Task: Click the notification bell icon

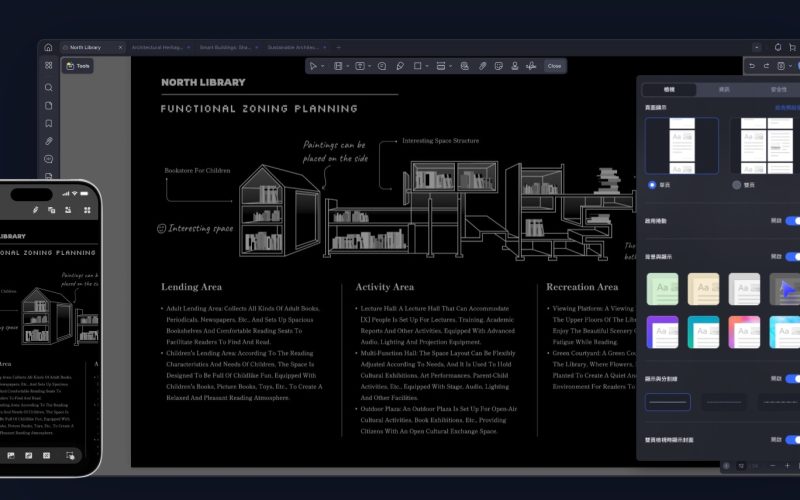Action: [x=778, y=47]
